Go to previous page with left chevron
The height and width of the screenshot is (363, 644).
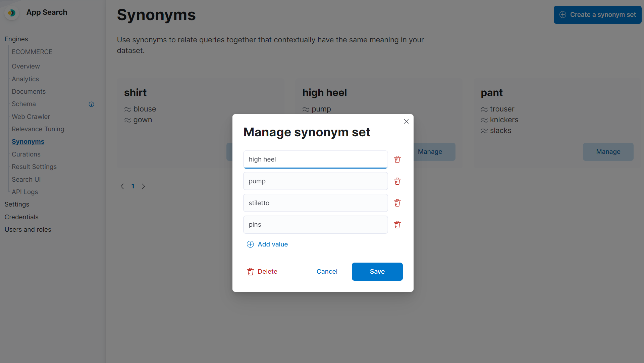point(122,186)
